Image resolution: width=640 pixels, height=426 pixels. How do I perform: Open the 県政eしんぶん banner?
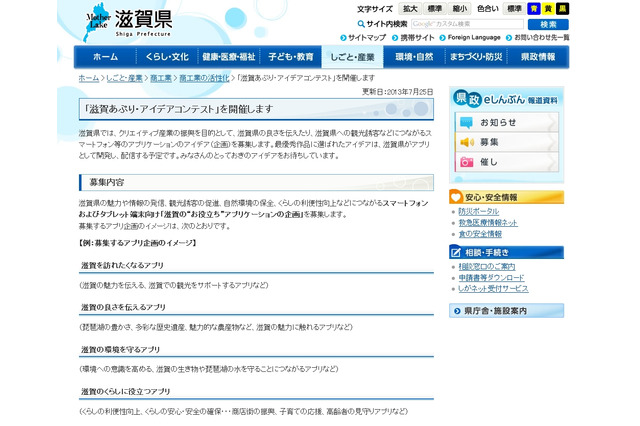[506, 99]
